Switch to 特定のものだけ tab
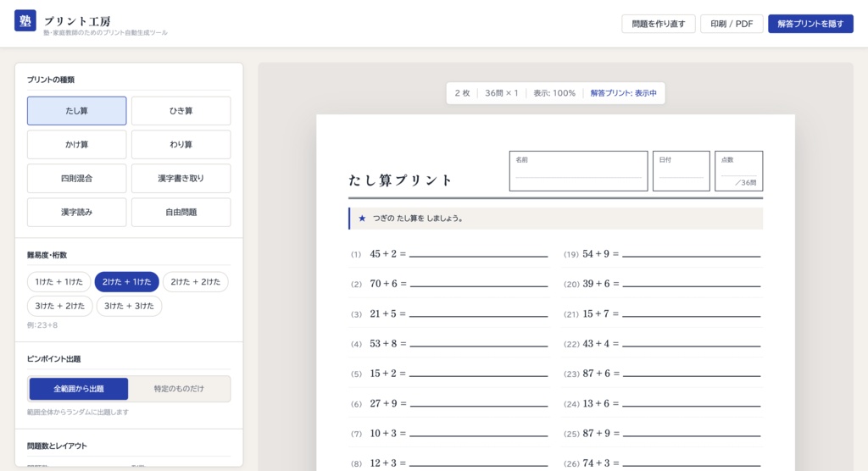 click(179, 389)
